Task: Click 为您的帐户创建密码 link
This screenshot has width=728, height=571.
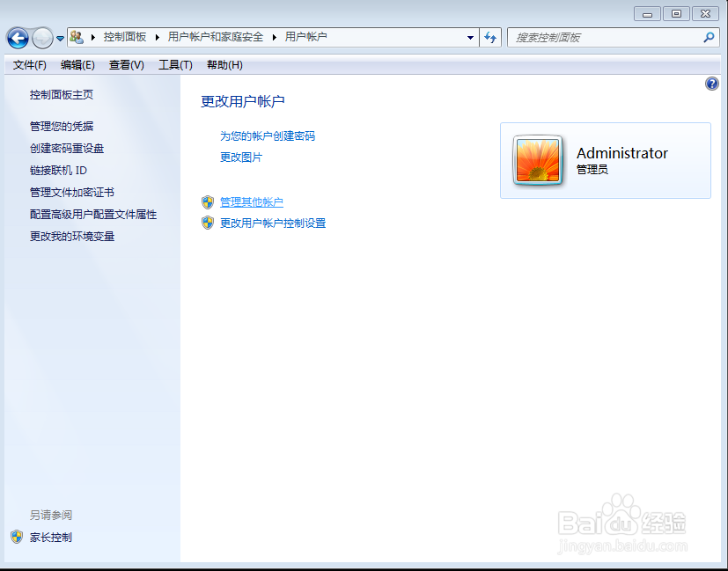Action: coord(268,135)
